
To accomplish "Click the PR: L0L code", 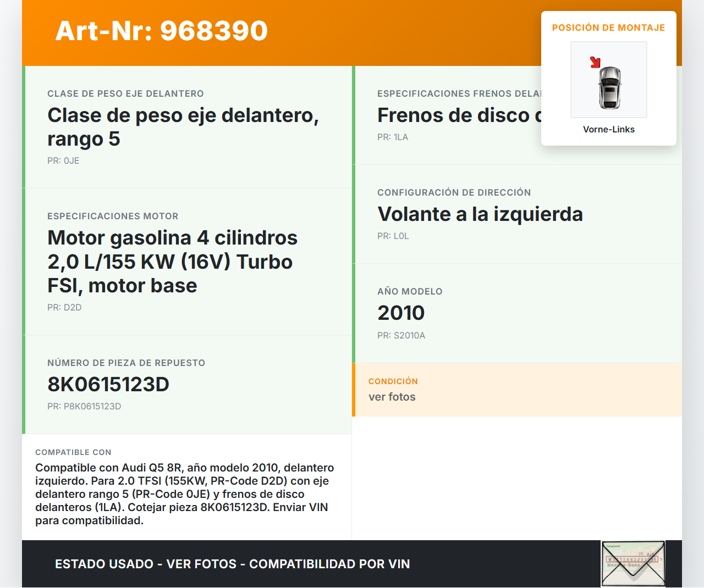I will [393, 236].
